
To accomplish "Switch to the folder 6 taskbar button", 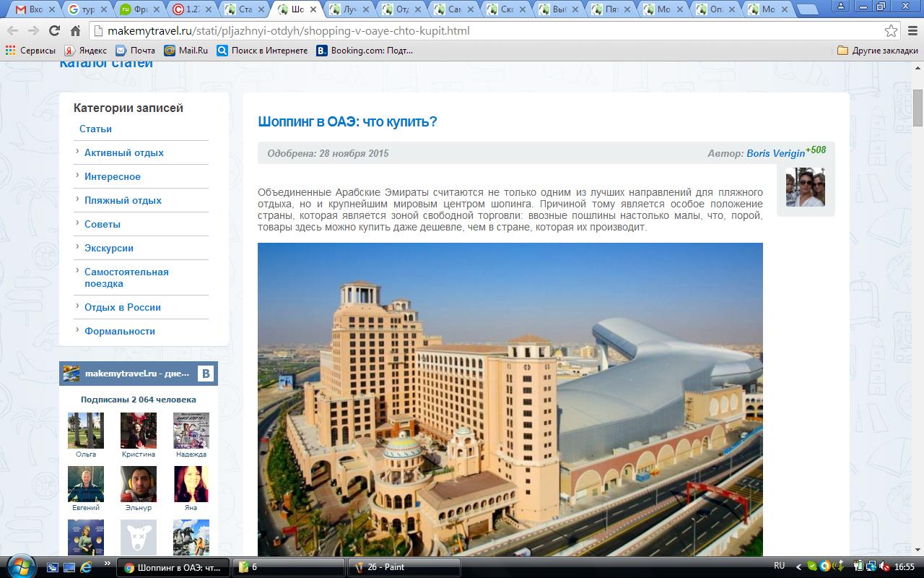I will click(x=289, y=567).
